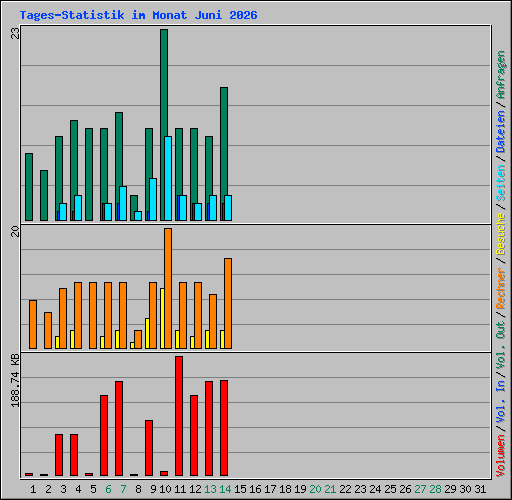Click day '31' on the x-axis
The height and width of the screenshot is (500, 512).
click(480, 489)
